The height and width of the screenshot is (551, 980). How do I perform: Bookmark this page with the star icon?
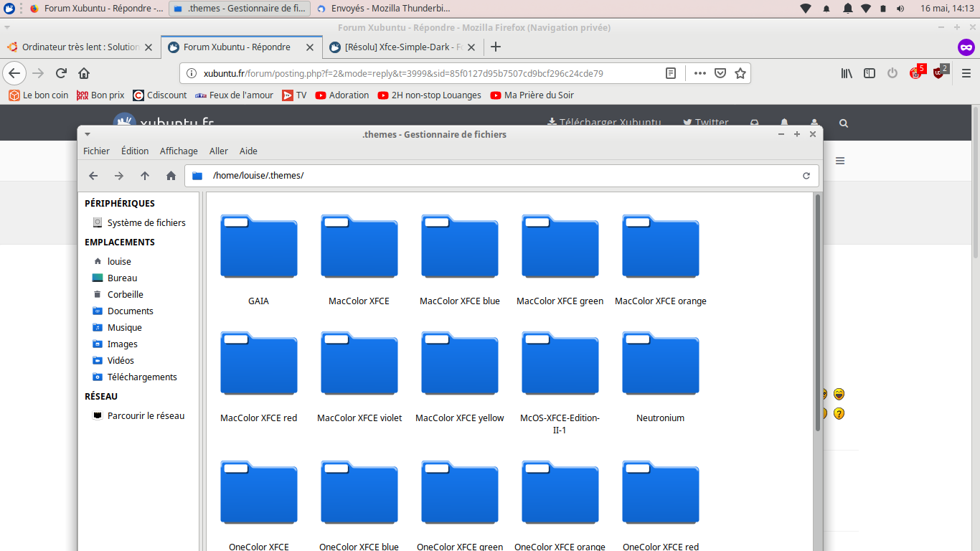click(x=740, y=73)
